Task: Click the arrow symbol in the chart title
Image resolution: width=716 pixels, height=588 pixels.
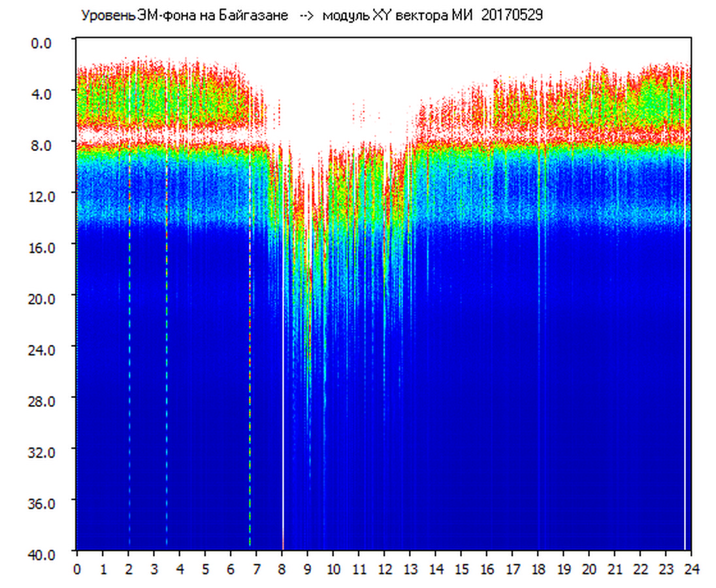Action: tap(306, 15)
